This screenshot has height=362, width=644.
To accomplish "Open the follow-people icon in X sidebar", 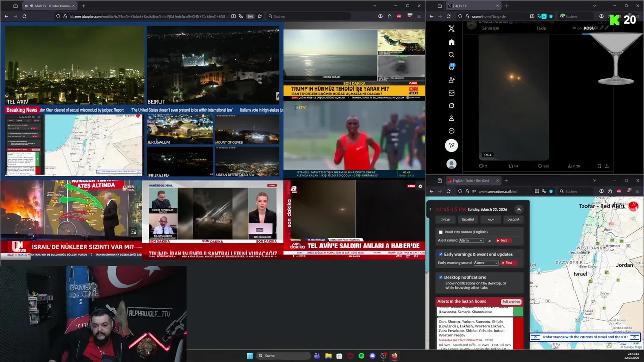I will [451, 80].
